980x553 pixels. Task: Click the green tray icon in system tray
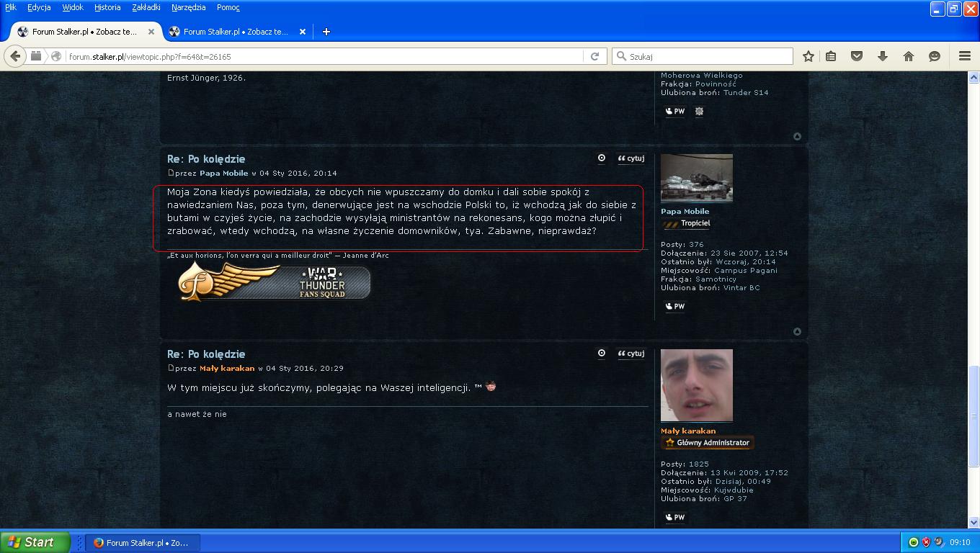tap(914, 542)
